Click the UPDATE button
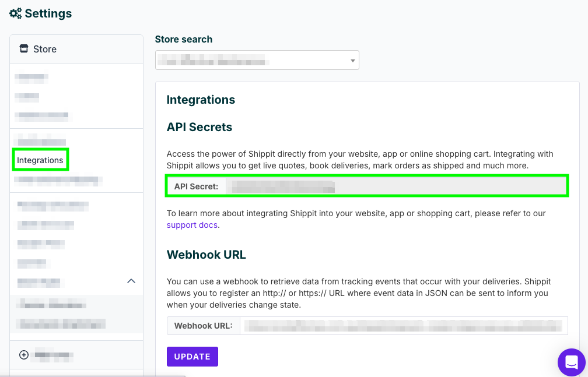Screen dimensions: 588x377 (x=192, y=357)
